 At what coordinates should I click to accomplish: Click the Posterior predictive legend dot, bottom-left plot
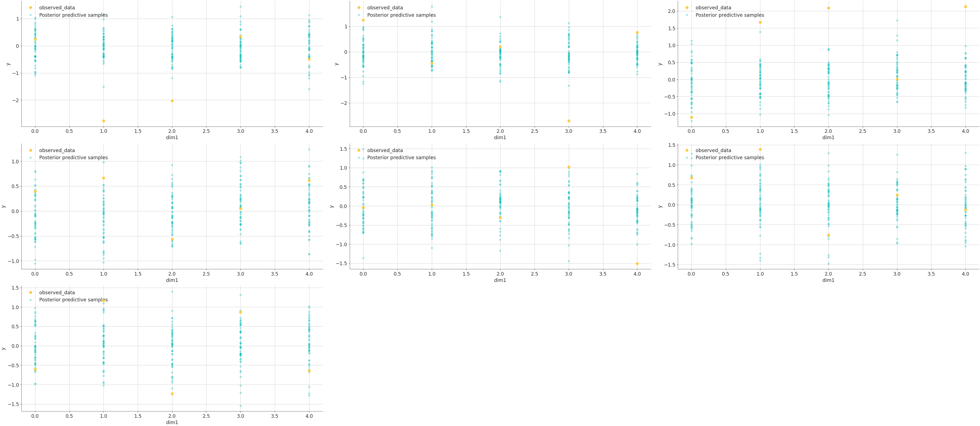click(x=30, y=299)
